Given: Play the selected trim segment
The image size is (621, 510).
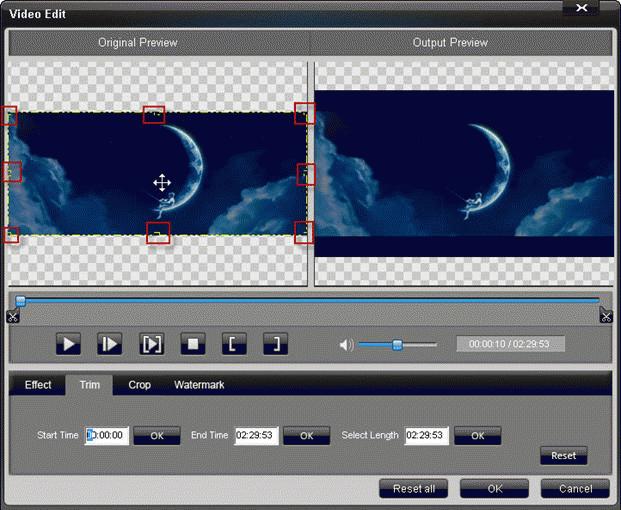Looking at the screenshot, I should point(151,344).
